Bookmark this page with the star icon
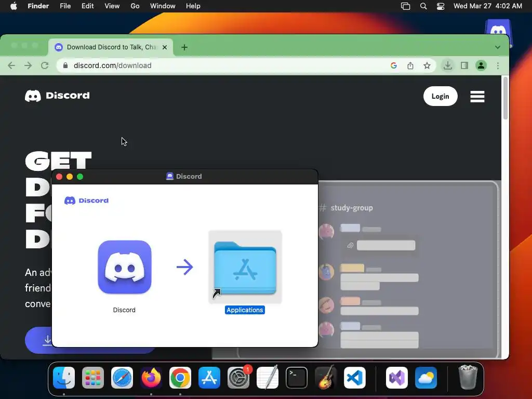532x399 pixels. coord(427,65)
